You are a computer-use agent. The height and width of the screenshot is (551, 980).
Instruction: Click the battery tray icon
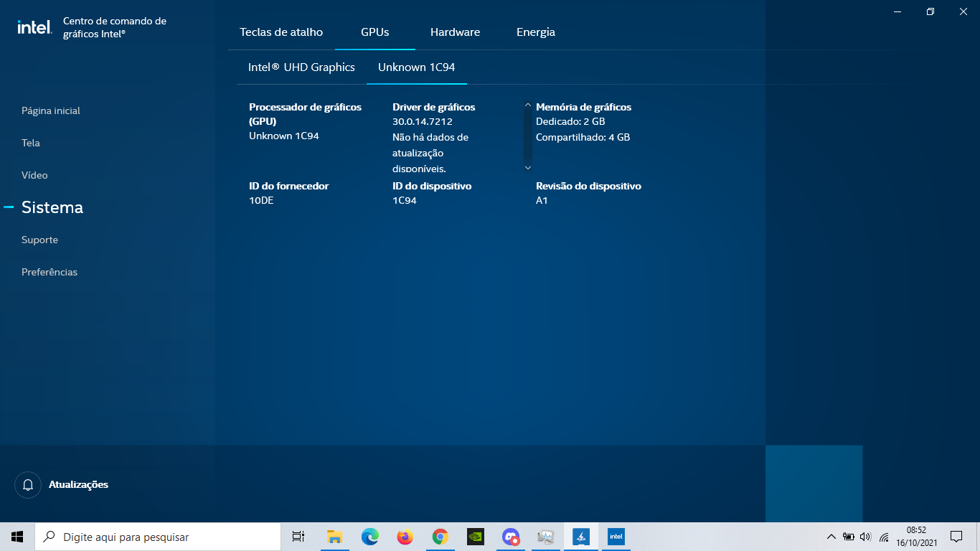coord(848,537)
